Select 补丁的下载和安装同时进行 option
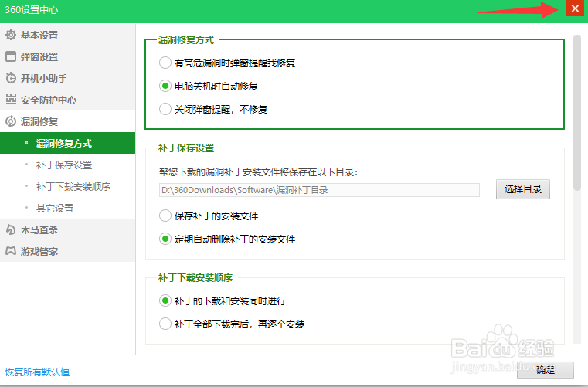 (165, 300)
